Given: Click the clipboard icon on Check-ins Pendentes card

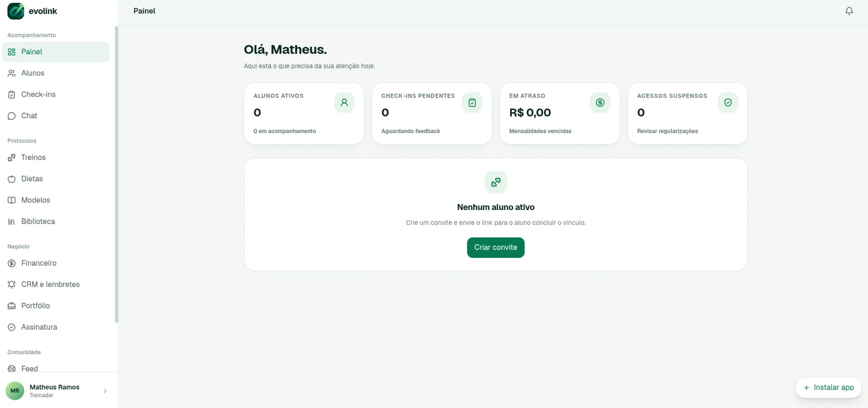Looking at the screenshot, I should tap(472, 103).
